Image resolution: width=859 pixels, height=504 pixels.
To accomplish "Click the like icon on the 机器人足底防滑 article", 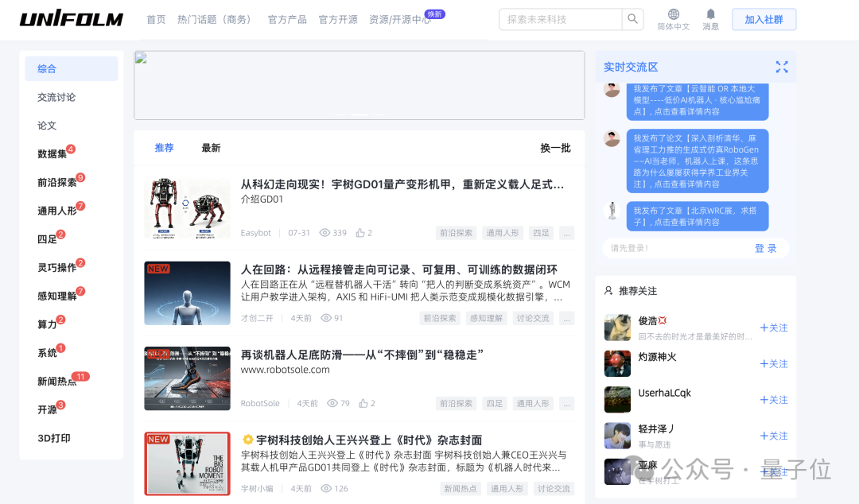I will (x=363, y=403).
